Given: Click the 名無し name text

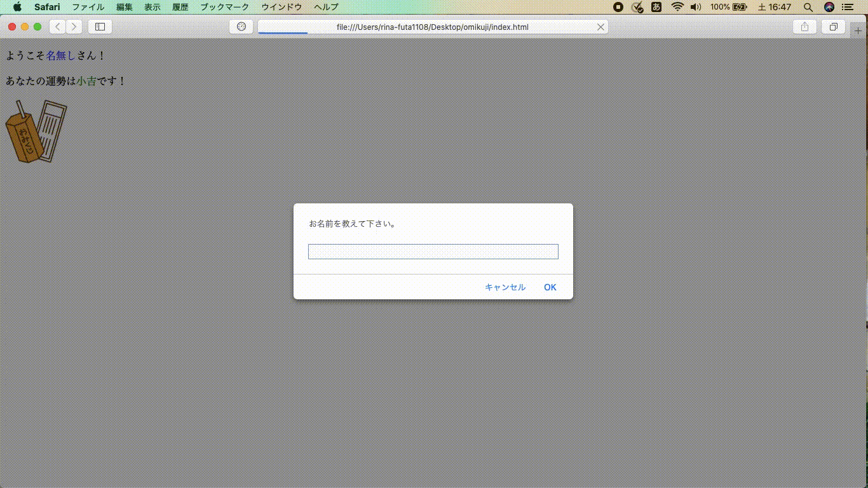Looking at the screenshot, I should [61, 56].
